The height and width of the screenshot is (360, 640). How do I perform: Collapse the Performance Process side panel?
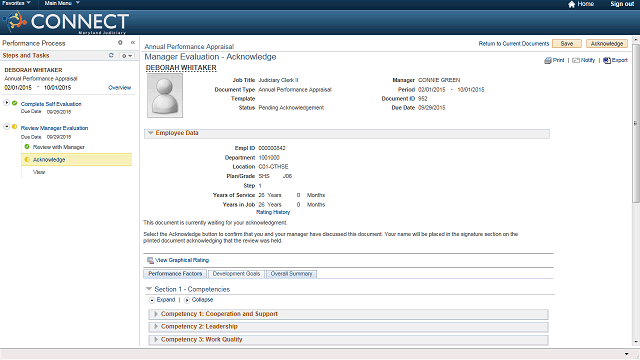click(x=133, y=42)
